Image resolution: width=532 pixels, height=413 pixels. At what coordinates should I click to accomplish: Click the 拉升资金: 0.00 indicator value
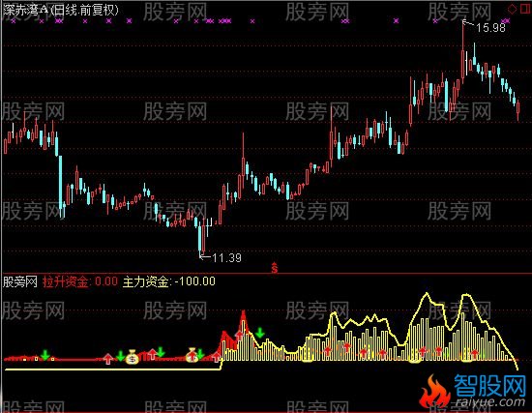pyautogui.click(x=80, y=281)
